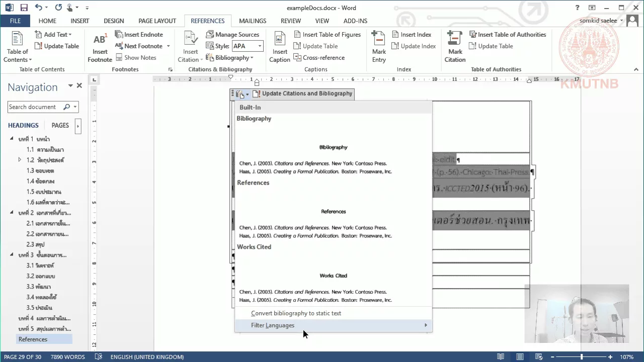This screenshot has width=644, height=362.
Task: Click search magnifier in Navigation pane
Action: pyautogui.click(x=66, y=107)
